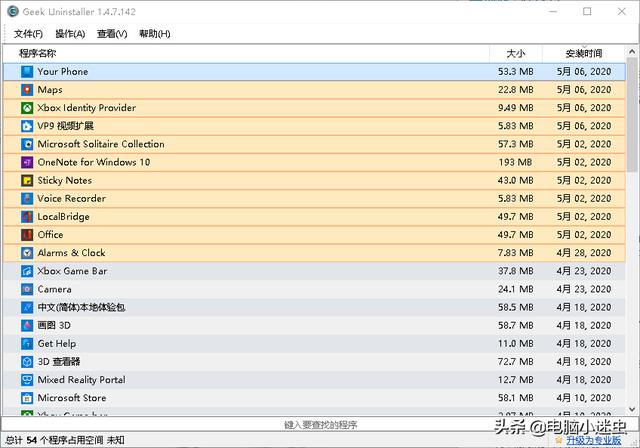Click the 53.3 MB size cell

pyautogui.click(x=516, y=72)
